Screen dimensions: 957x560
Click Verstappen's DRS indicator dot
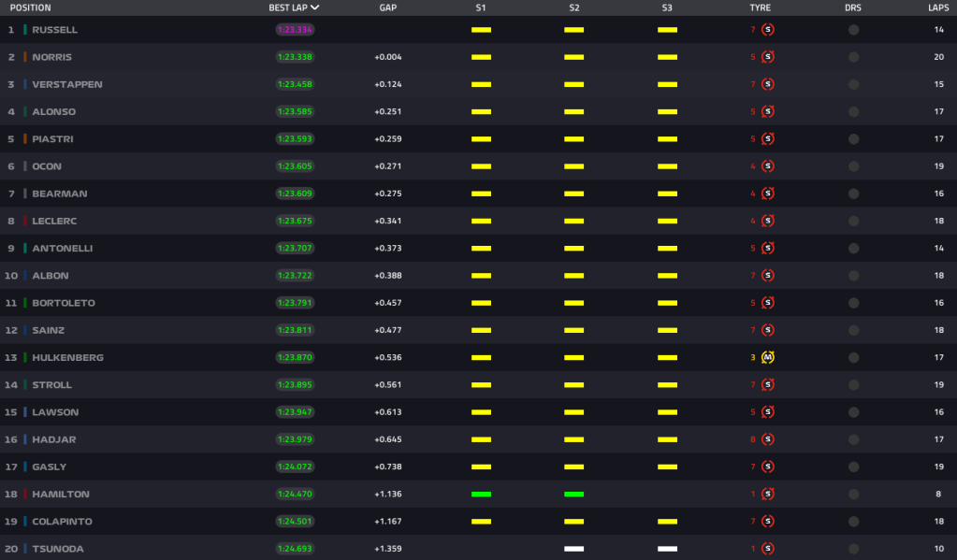[853, 84]
